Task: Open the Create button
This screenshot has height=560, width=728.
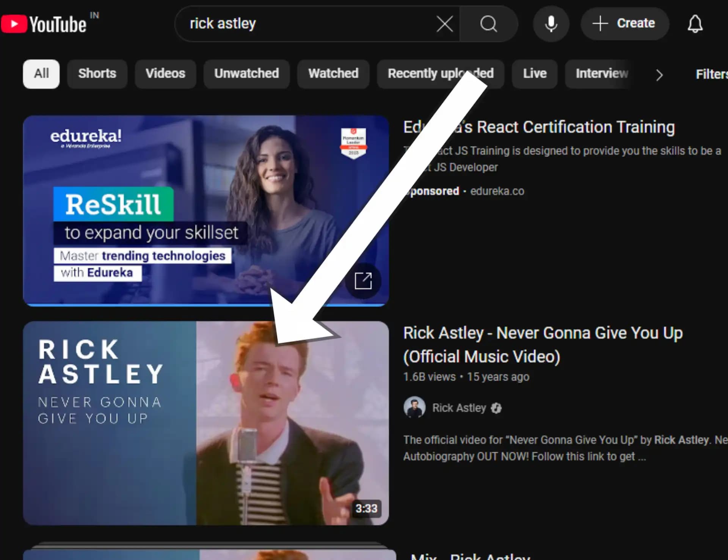Action: pos(624,24)
